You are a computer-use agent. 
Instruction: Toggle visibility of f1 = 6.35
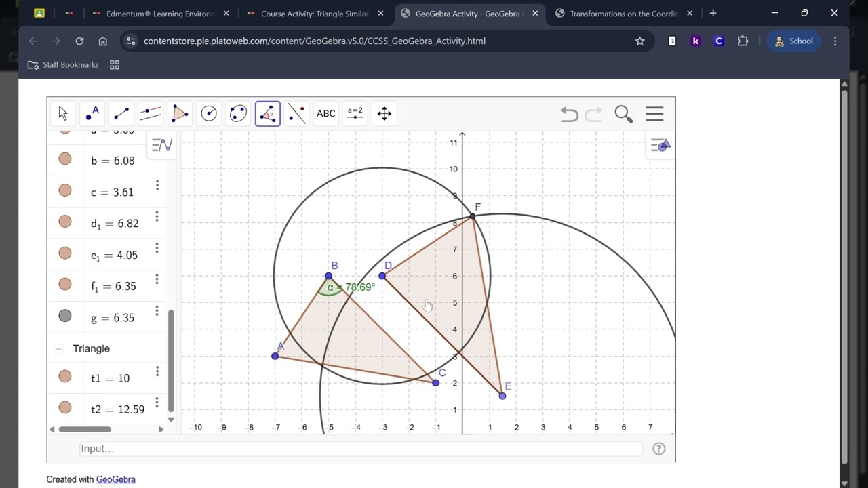click(65, 284)
